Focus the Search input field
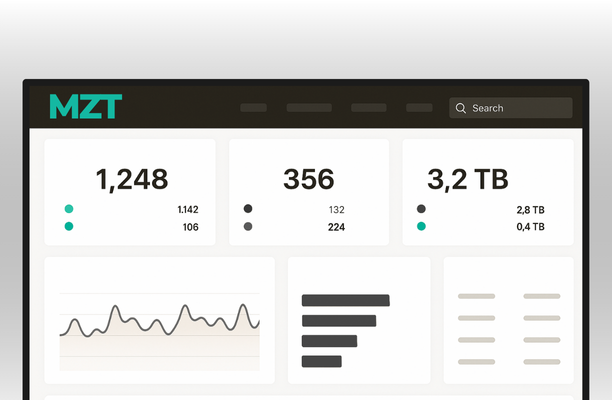This screenshot has height=400, width=612. tap(511, 108)
